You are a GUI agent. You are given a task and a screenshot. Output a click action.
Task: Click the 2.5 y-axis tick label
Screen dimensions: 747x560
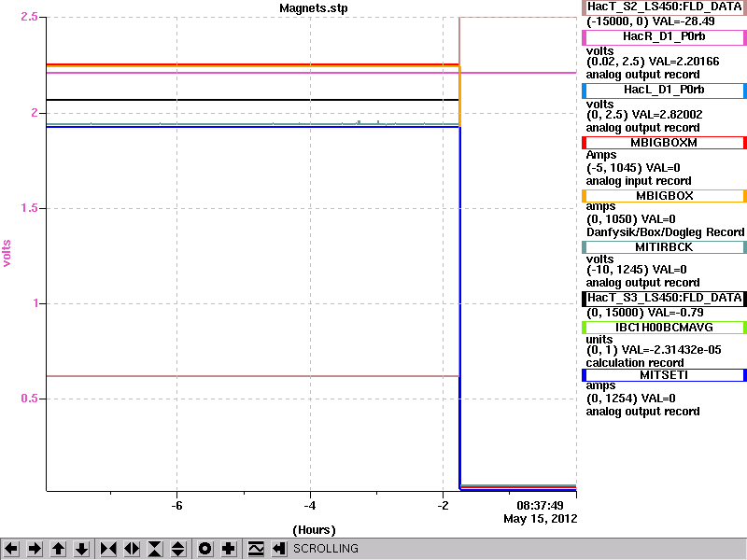(x=29, y=17)
